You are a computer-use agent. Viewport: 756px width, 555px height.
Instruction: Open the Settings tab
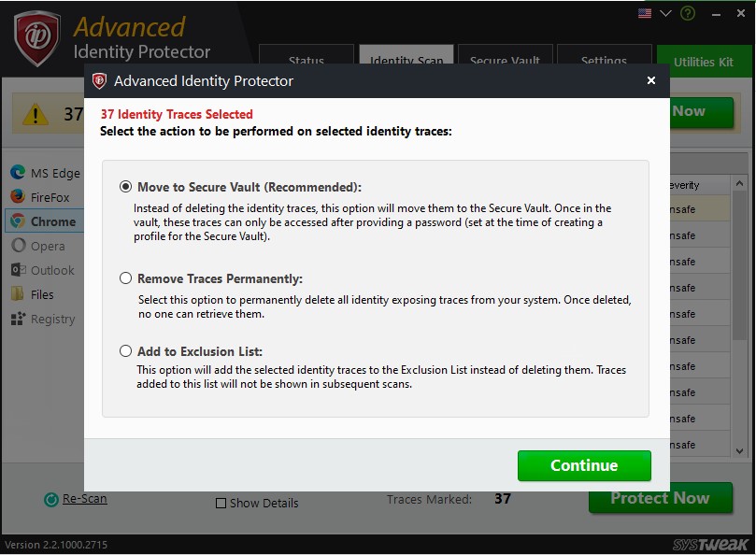pyautogui.click(x=604, y=61)
